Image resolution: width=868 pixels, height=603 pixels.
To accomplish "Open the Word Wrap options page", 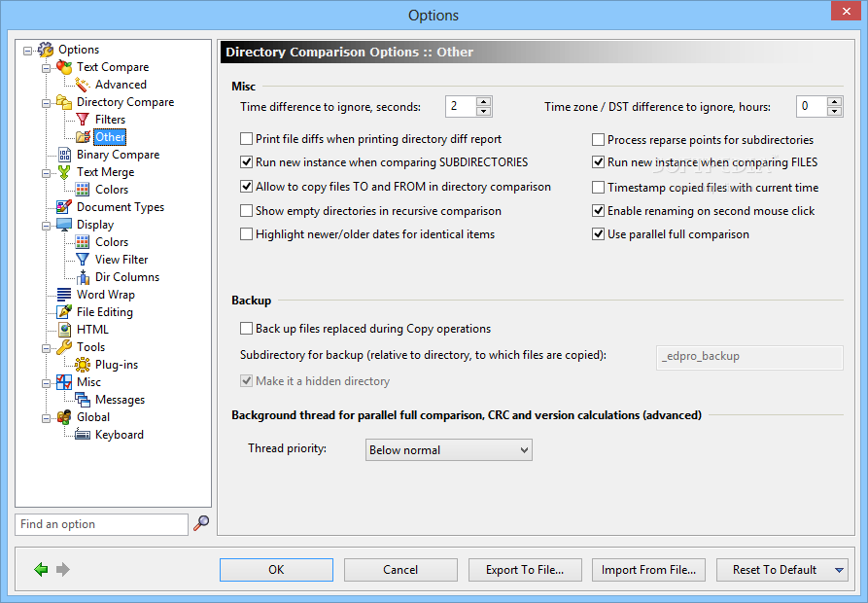I will pyautogui.click(x=106, y=295).
